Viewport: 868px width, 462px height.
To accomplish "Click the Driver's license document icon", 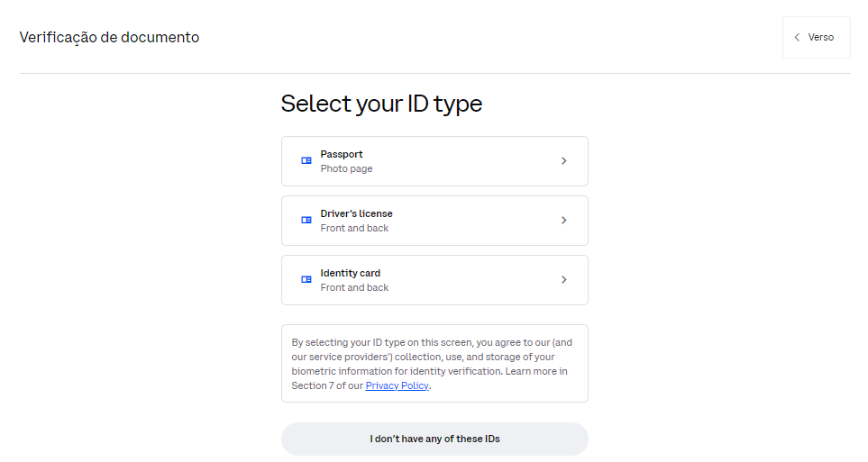I will click(x=306, y=221).
